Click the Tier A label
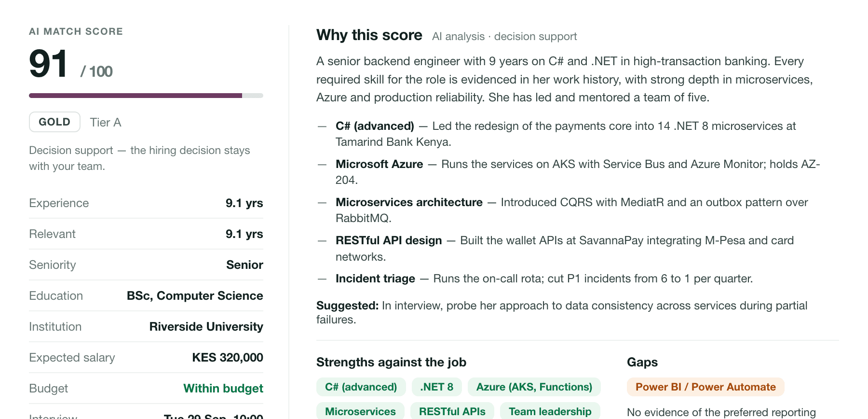Screen dimensions: 868x419 106,123
